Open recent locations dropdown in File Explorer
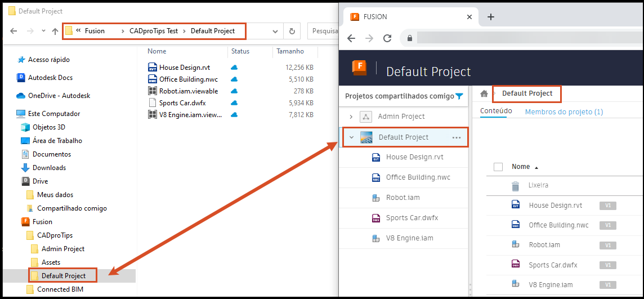Screen dimensions: 644x299 (43, 31)
